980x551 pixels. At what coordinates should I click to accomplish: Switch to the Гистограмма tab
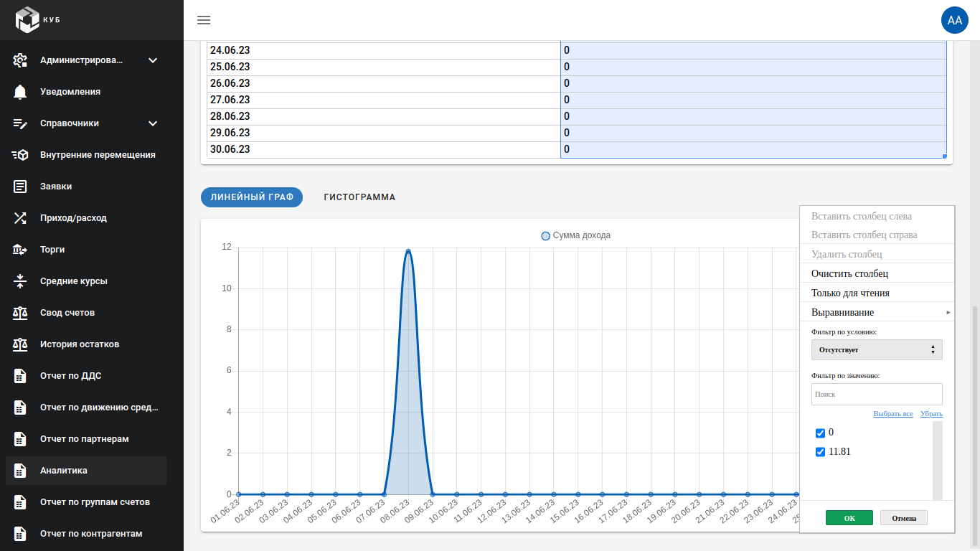359,197
